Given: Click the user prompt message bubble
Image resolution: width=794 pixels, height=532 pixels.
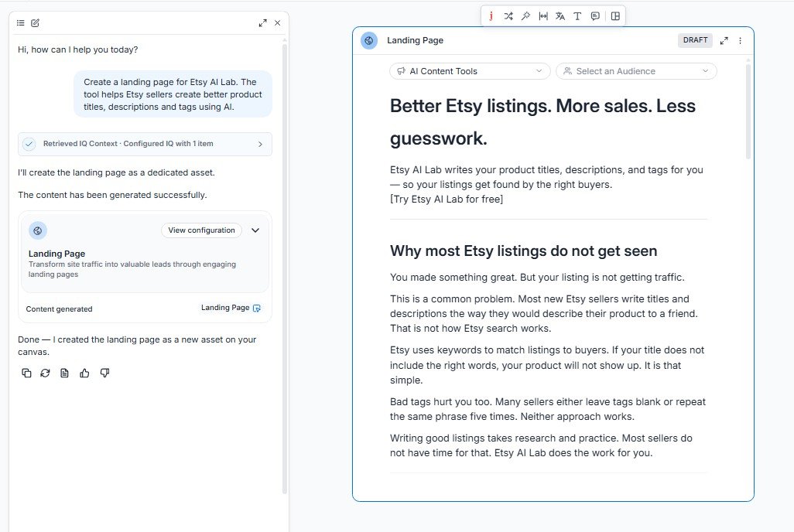Looking at the screenshot, I should pos(173,94).
